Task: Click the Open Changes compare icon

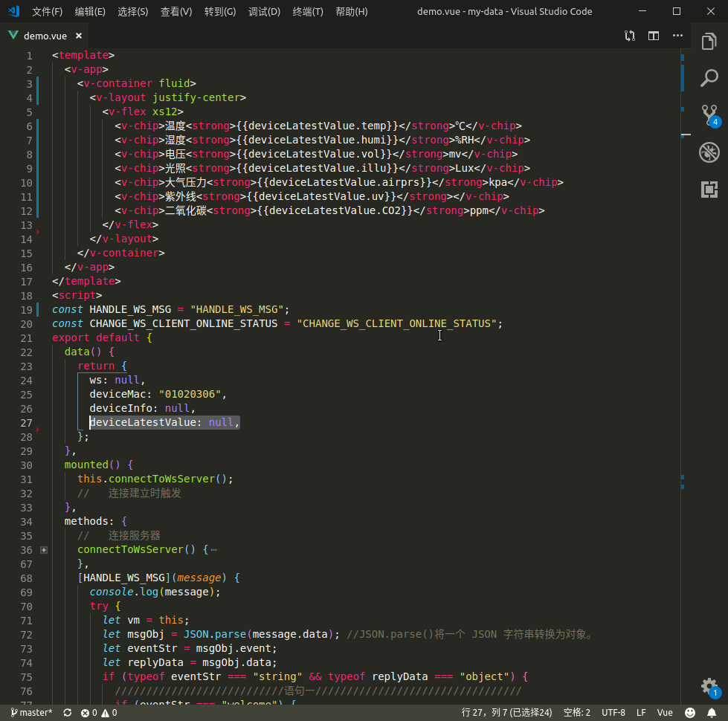Action: pyautogui.click(x=630, y=36)
